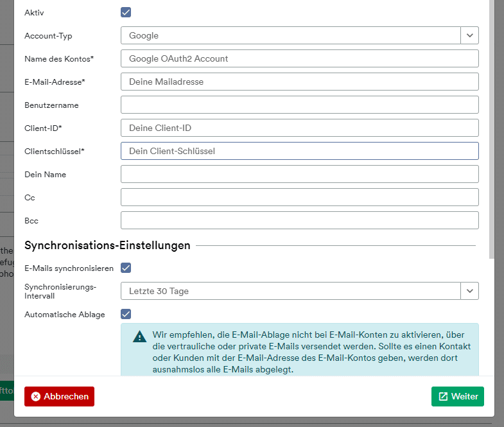Click the Abbrechen button
The height and width of the screenshot is (427, 504).
(x=60, y=396)
